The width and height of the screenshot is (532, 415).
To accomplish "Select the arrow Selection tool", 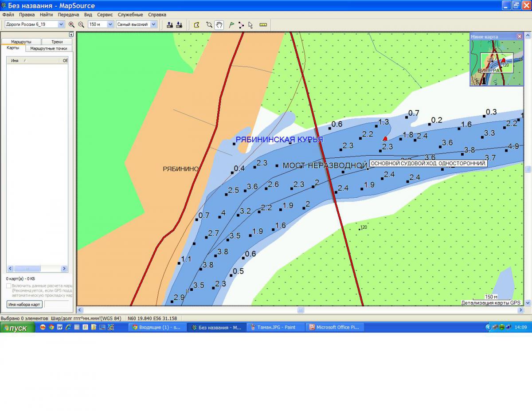I will point(250,25).
